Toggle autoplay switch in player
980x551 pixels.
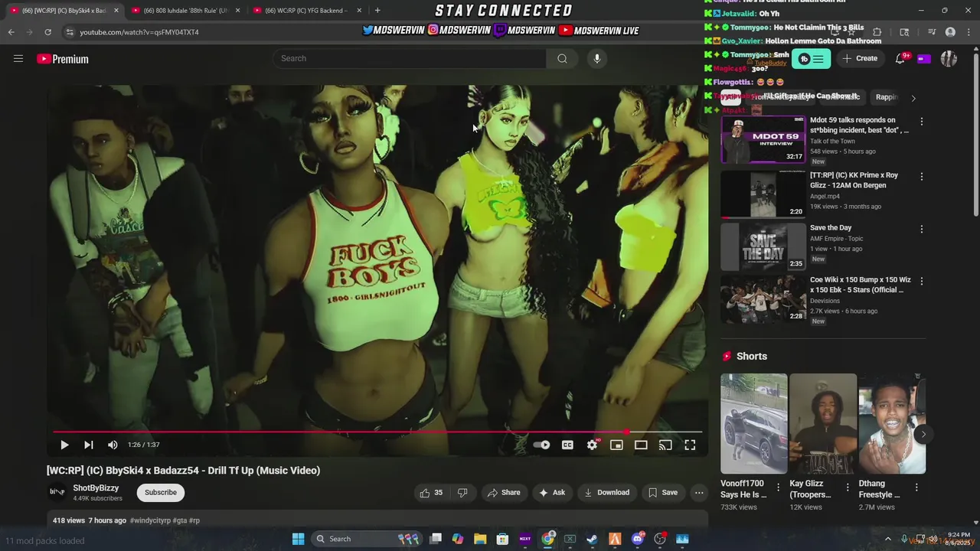click(x=541, y=445)
